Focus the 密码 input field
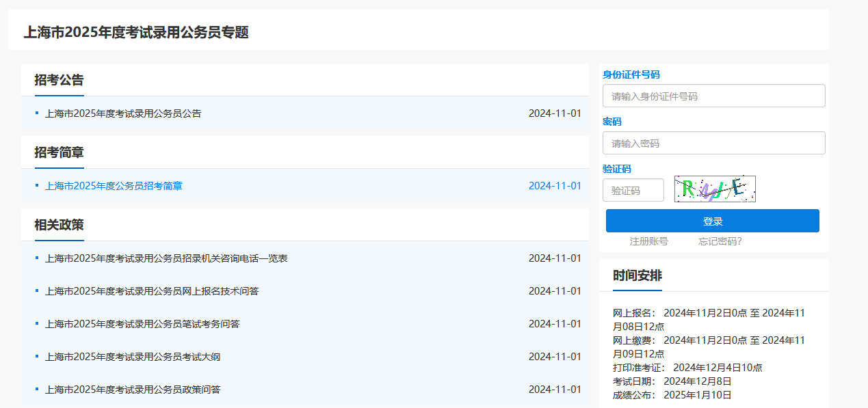 [713, 143]
